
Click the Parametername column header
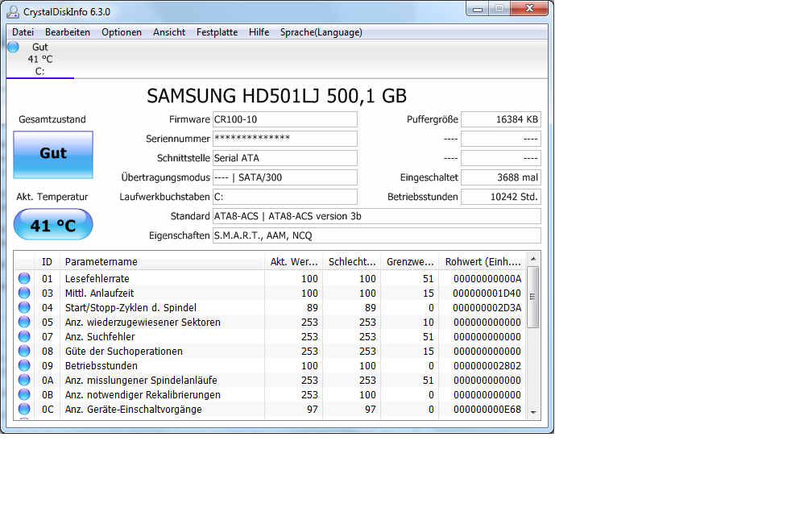[x=162, y=262]
